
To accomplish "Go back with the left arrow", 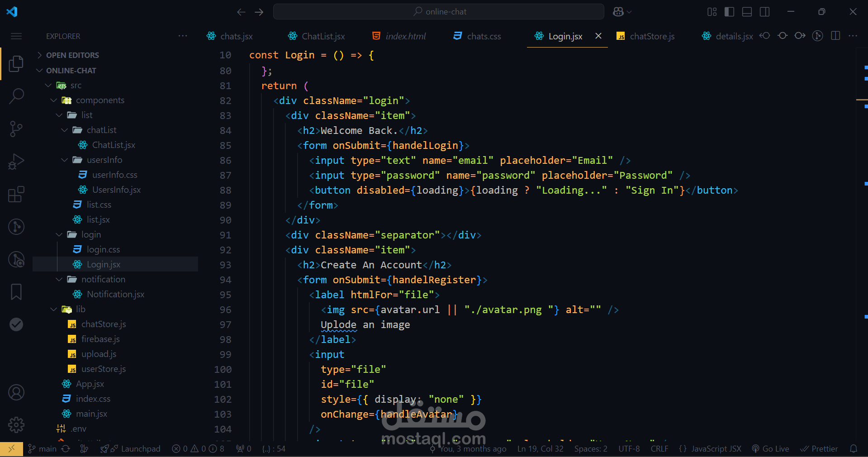I will pyautogui.click(x=241, y=12).
